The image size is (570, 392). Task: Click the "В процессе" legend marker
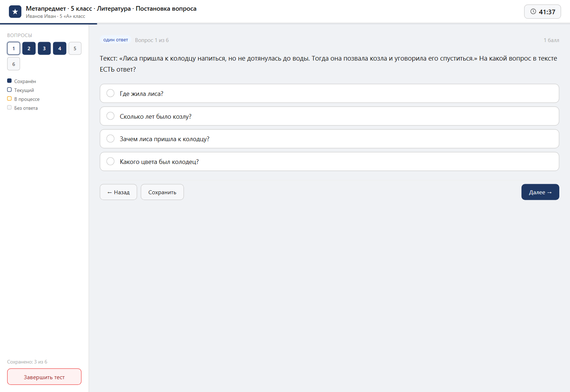coord(9,99)
